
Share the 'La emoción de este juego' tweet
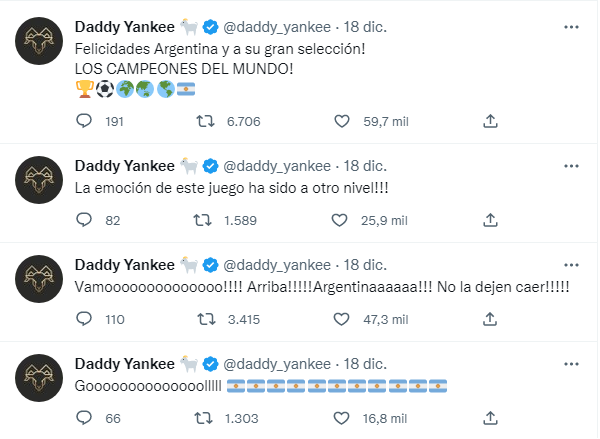point(490,221)
